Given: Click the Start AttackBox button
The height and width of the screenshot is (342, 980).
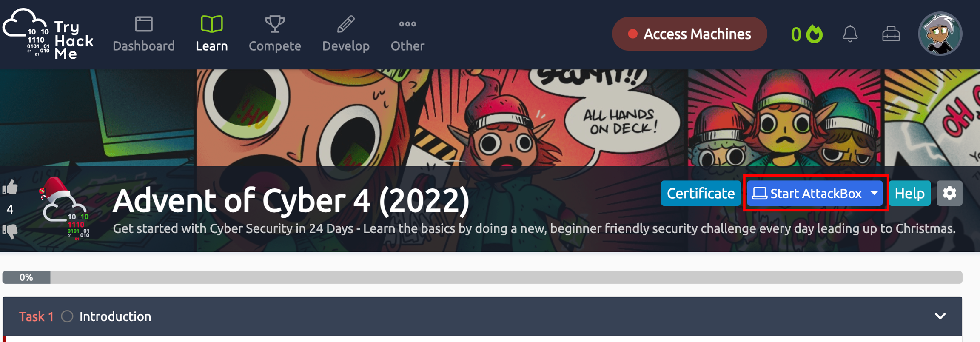Looking at the screenshot, I should [807, 193].
